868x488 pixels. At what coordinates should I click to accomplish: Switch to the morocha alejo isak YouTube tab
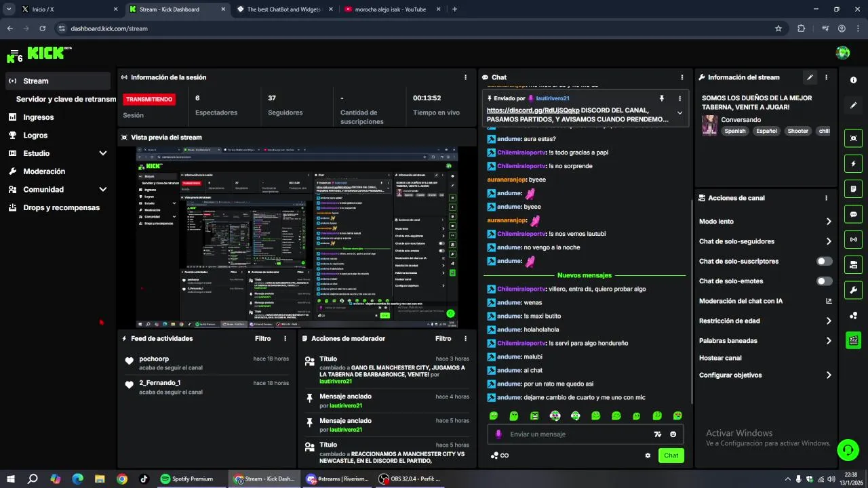390,9
